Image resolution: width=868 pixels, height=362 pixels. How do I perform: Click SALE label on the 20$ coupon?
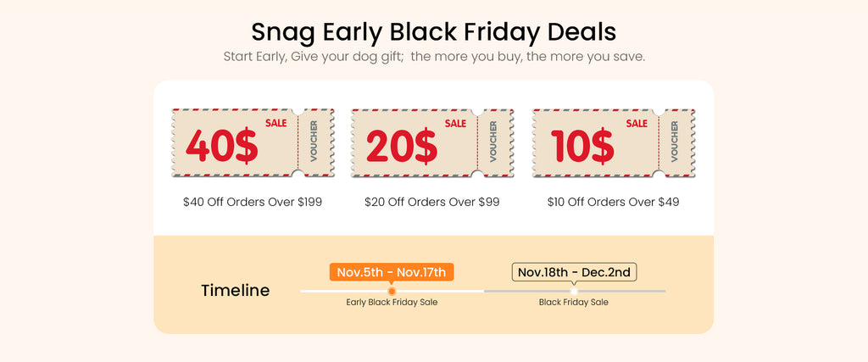point(455,124)
